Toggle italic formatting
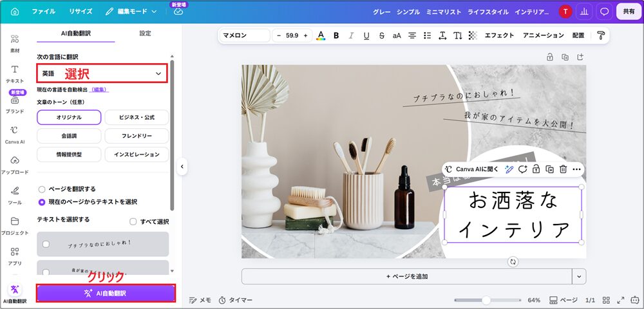Screen dimensions: 644x309 coord(351,35)
